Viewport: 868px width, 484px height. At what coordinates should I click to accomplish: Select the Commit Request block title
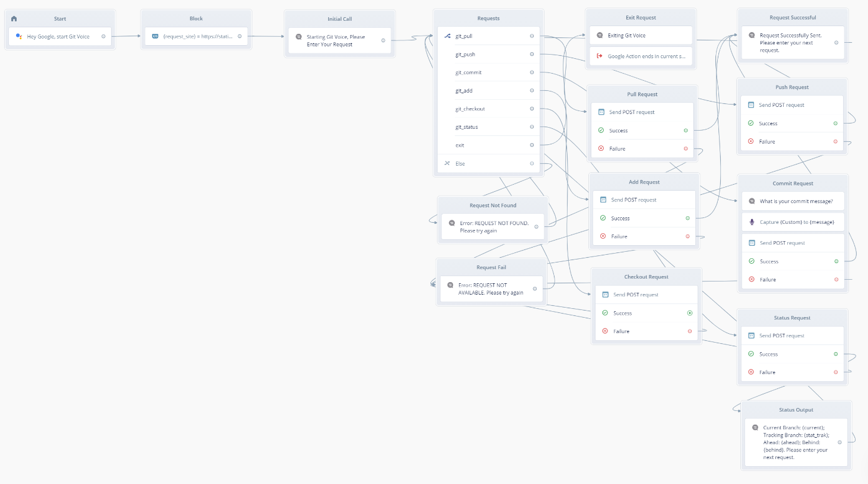(x=793, y=184)
